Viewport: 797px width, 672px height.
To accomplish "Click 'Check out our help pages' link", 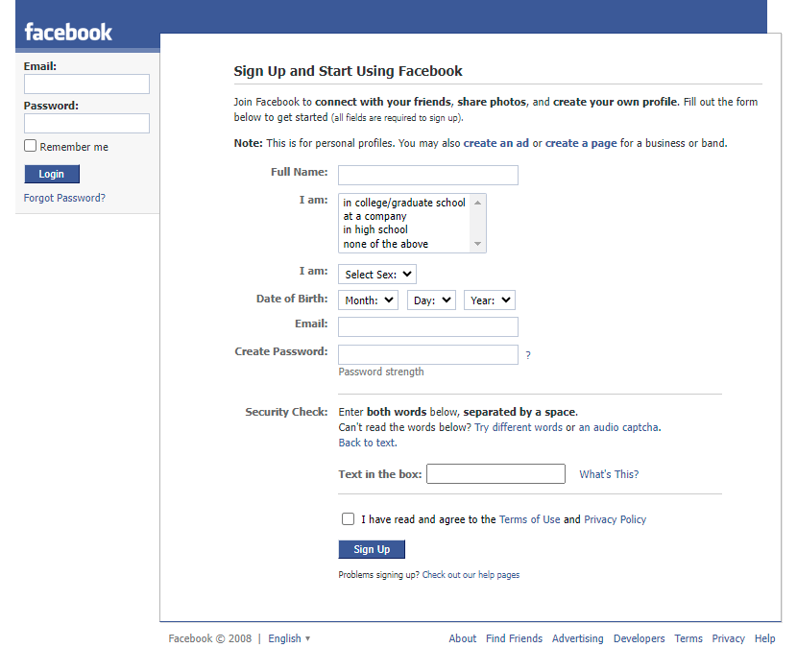I will click(x=471, y=575).
